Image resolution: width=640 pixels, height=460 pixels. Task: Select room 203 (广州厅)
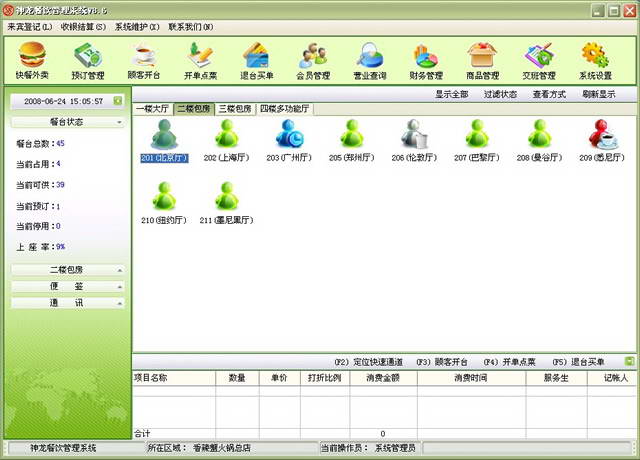coord(289,141)
